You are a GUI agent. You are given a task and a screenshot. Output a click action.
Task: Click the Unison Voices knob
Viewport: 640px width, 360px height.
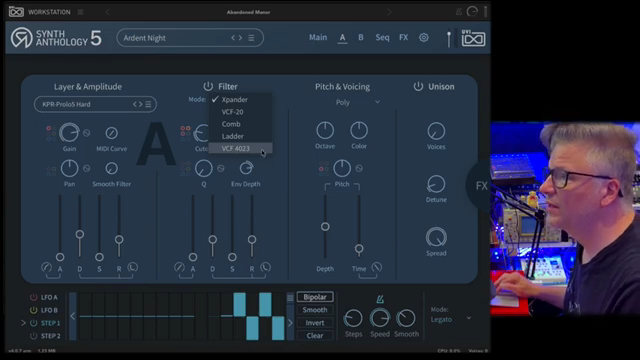[x=436, y=131]
